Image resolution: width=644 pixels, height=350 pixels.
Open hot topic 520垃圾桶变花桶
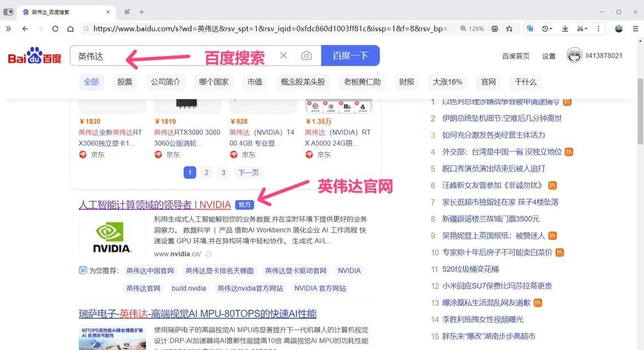470,269
